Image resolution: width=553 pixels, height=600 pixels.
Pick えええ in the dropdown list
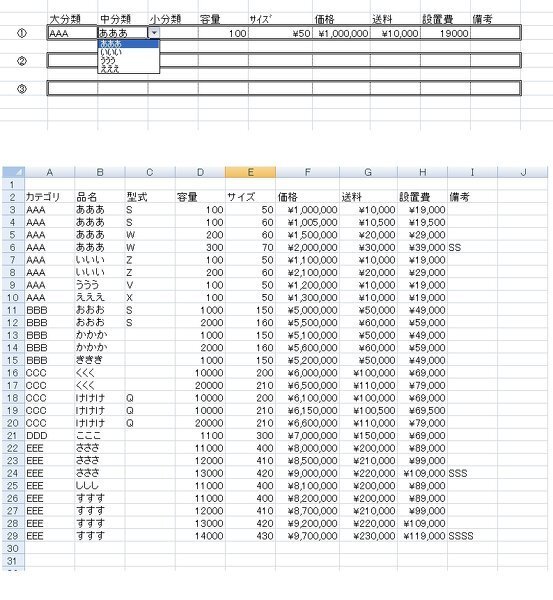coord(128,69)
